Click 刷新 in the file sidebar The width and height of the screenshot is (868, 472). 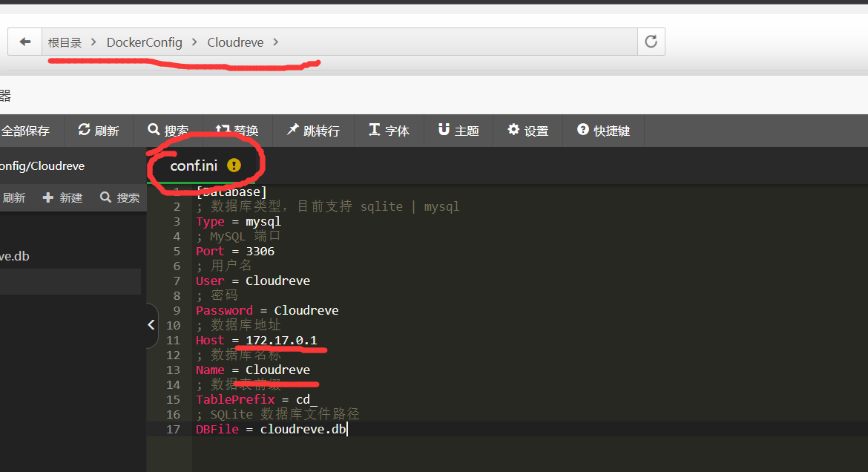coord(13,197)
